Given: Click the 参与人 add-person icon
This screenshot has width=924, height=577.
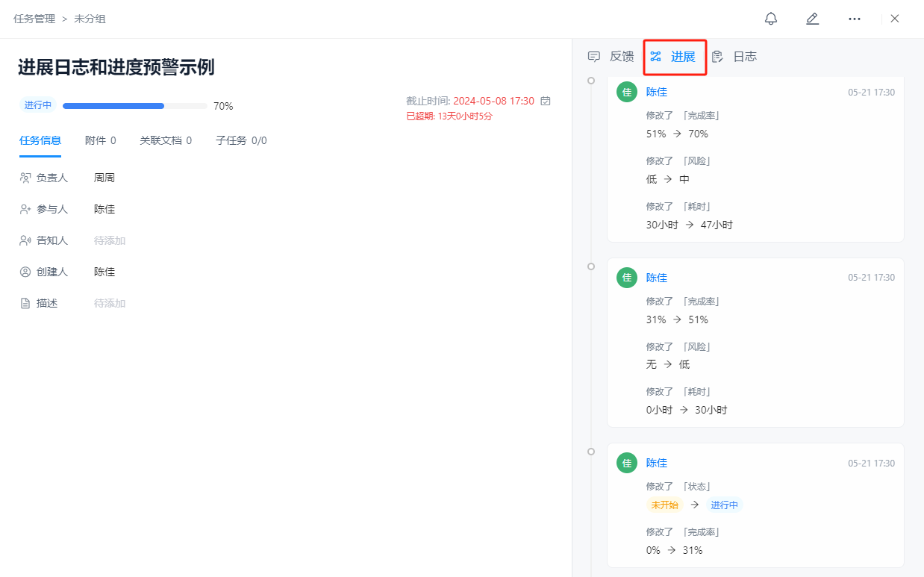Looking at the screenshot, I should pyautogui.click(x=25, y=209).
